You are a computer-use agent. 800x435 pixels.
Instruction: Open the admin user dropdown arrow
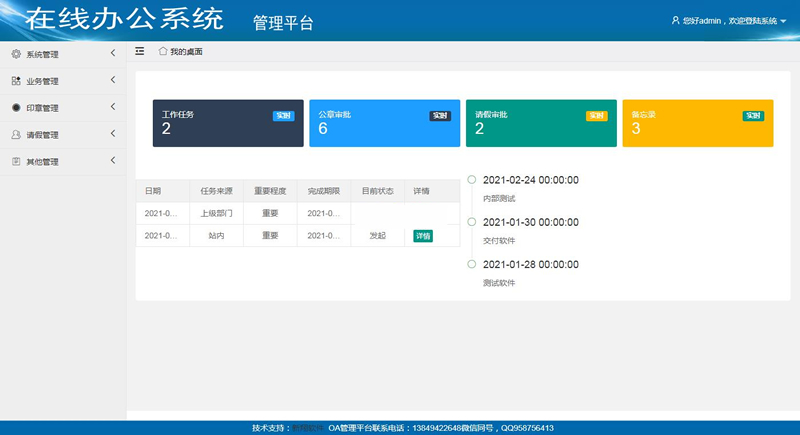point(783,21)
